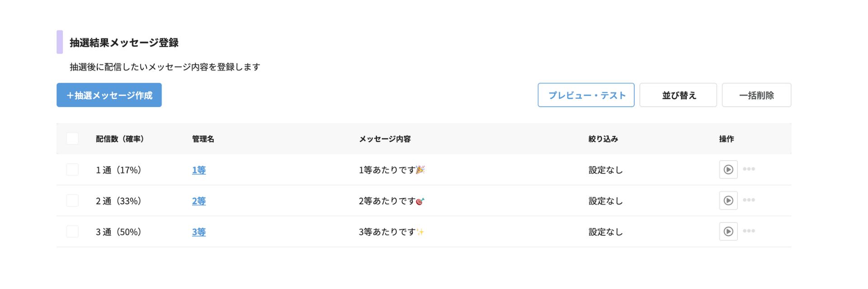Click the 配信数（確率） column header
This screenshot has height=289, width=868.
tap(120, 139)
